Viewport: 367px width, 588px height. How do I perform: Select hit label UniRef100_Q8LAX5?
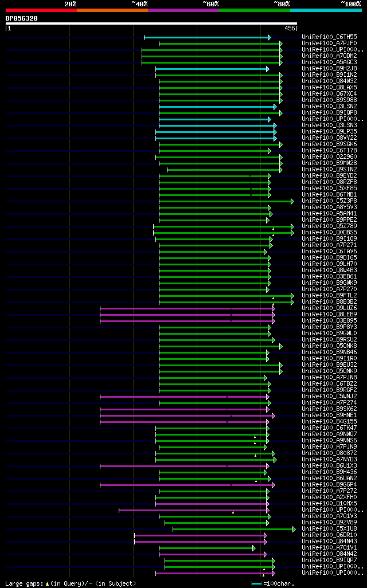(x=330, y=87)
